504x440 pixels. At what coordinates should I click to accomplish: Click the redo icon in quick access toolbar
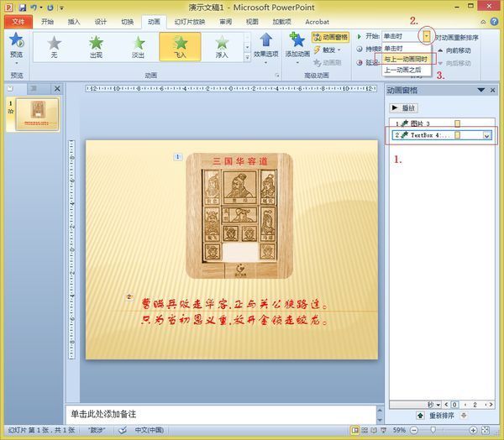50,8
